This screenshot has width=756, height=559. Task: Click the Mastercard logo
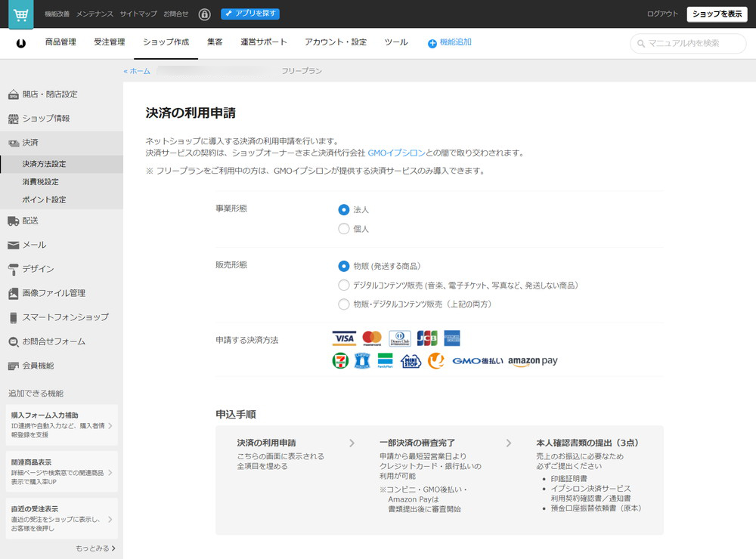pos(372,338)
